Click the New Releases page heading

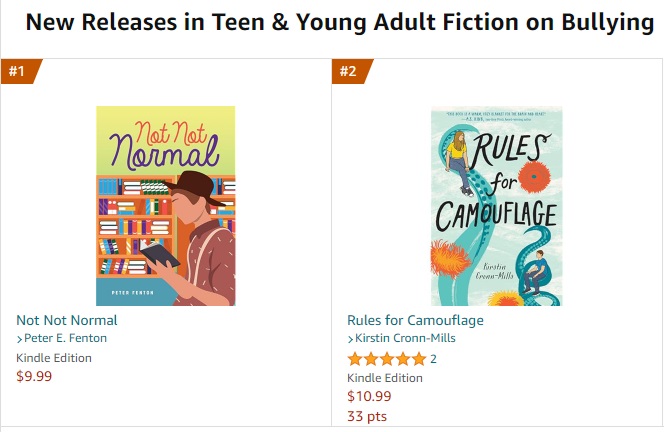[339, 23]
